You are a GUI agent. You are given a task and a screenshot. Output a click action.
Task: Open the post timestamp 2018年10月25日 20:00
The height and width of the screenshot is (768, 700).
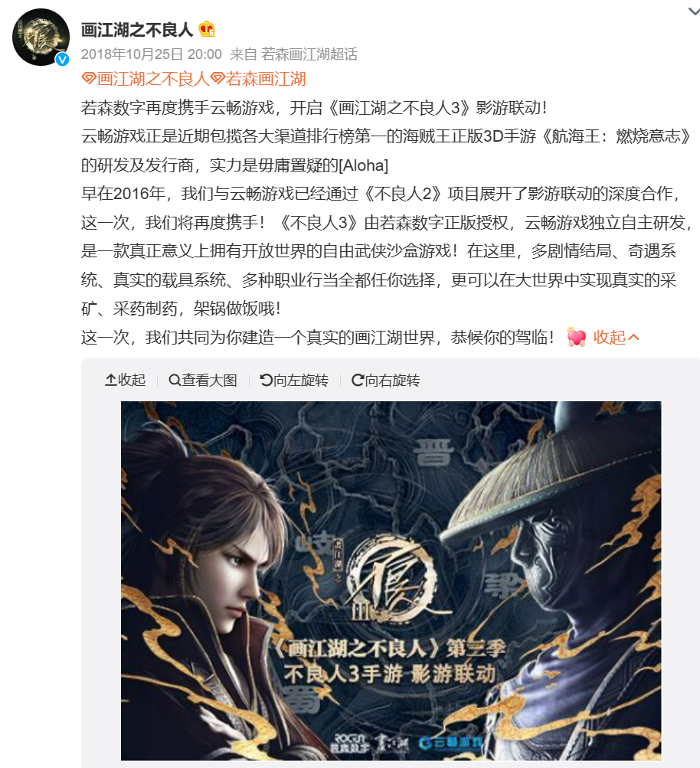pyautogui.click(x=152, y=54)
